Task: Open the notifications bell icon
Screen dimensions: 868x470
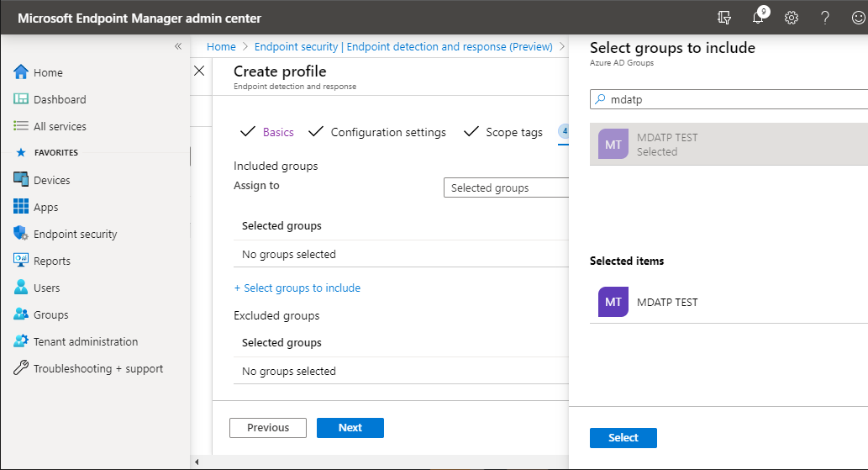Action: (758, 18)
